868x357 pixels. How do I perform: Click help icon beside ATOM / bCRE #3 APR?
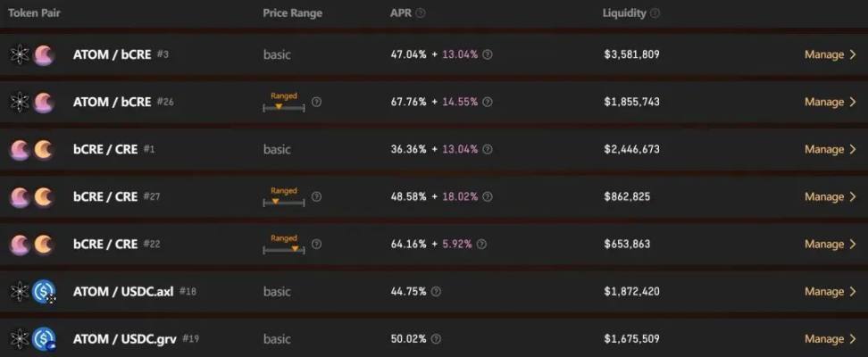tap(487, 54)
